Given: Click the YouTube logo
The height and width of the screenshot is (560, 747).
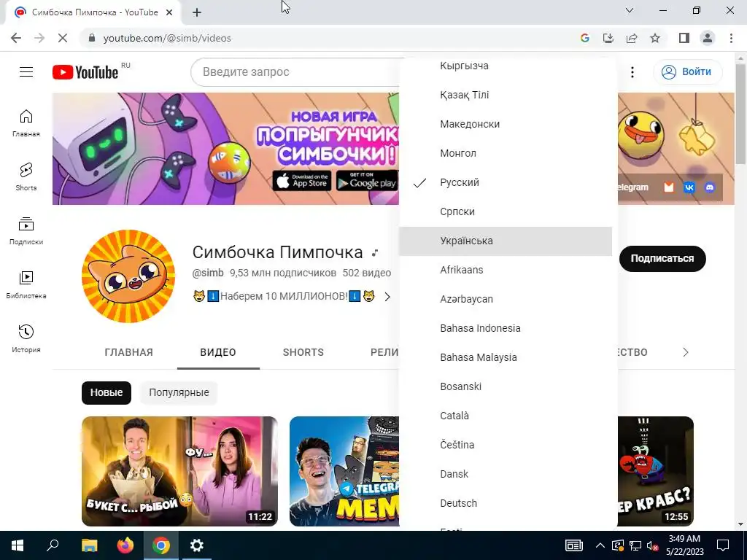Looking at the screenshot, I should (x=85, y=72).
